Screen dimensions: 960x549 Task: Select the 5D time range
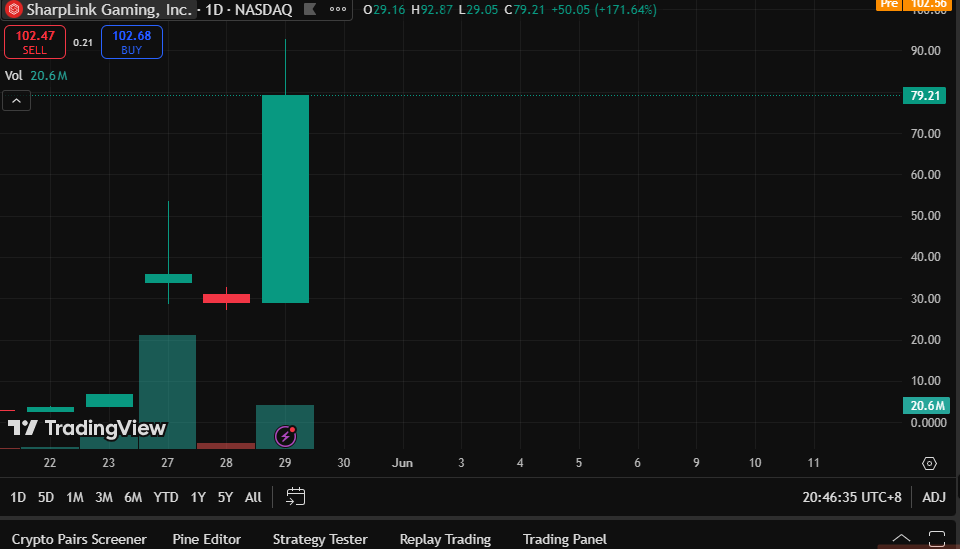(46, 497)
